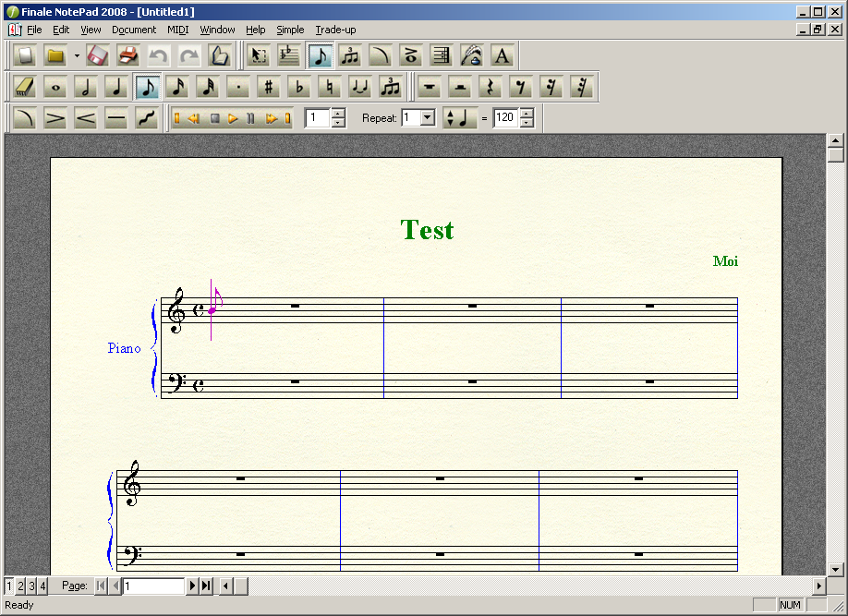Select the Key Signature staff tool
The image size is (848, 616).
point(289,55)
